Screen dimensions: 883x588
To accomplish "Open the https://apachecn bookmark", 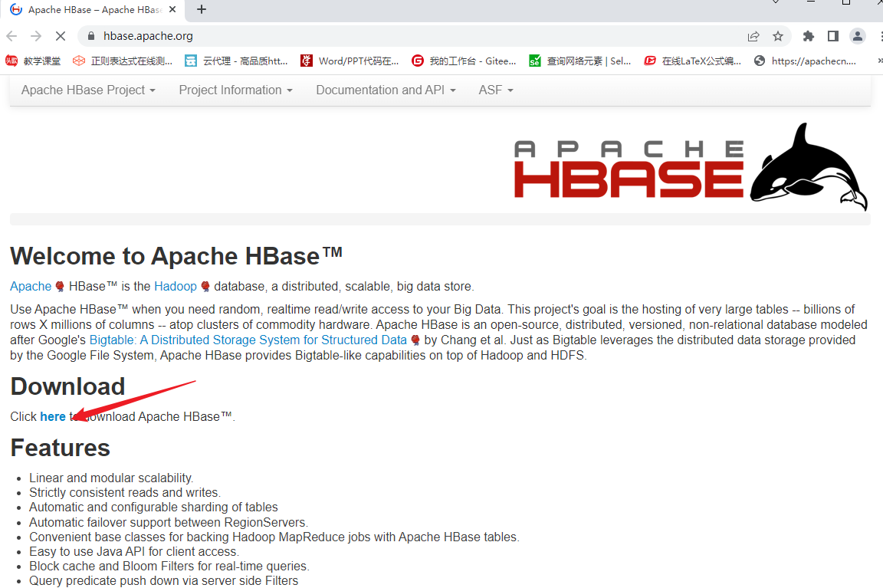I will point(806,61).
